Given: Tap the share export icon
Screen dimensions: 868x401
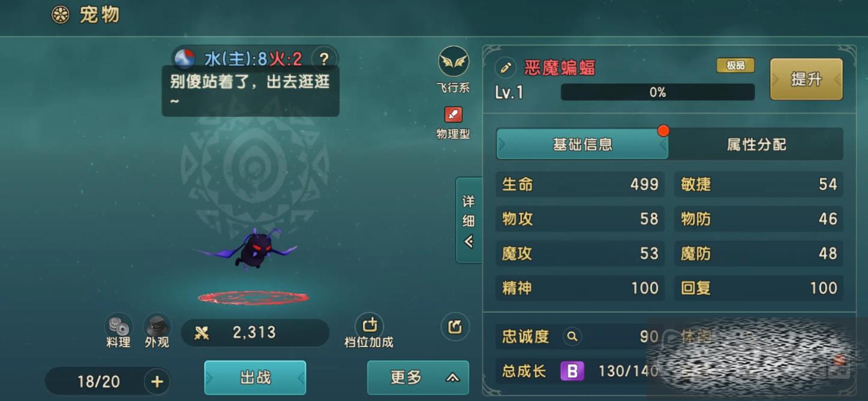Looking at the screenshot, I should click(455, 327).
